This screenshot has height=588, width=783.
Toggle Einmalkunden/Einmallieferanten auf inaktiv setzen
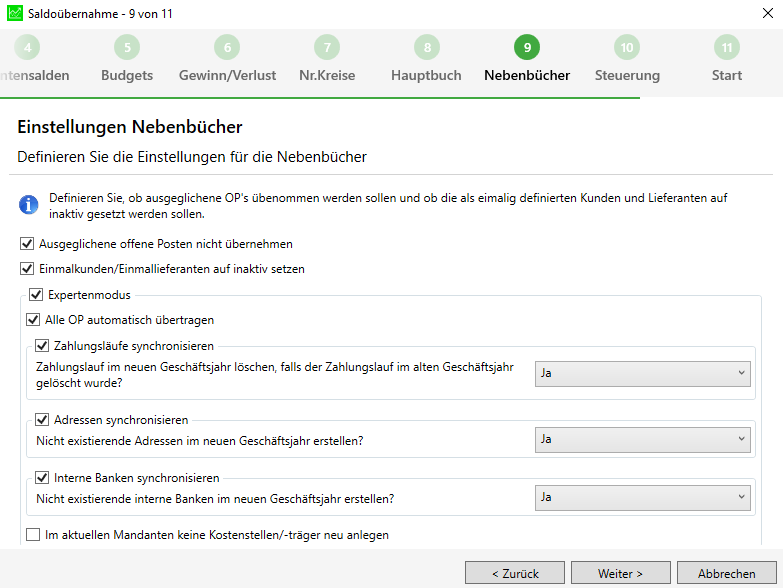[x=27, y=269]
